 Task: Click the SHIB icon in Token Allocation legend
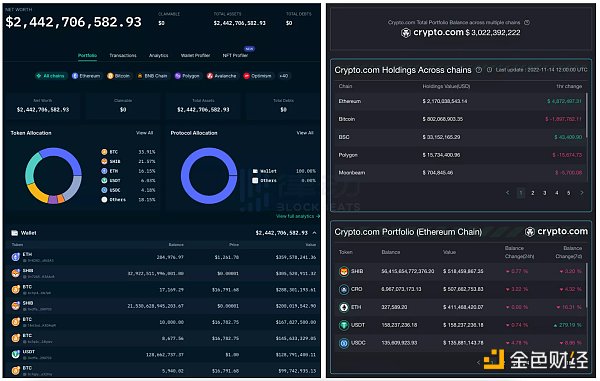pyautogui.click(x=104, y=161)
